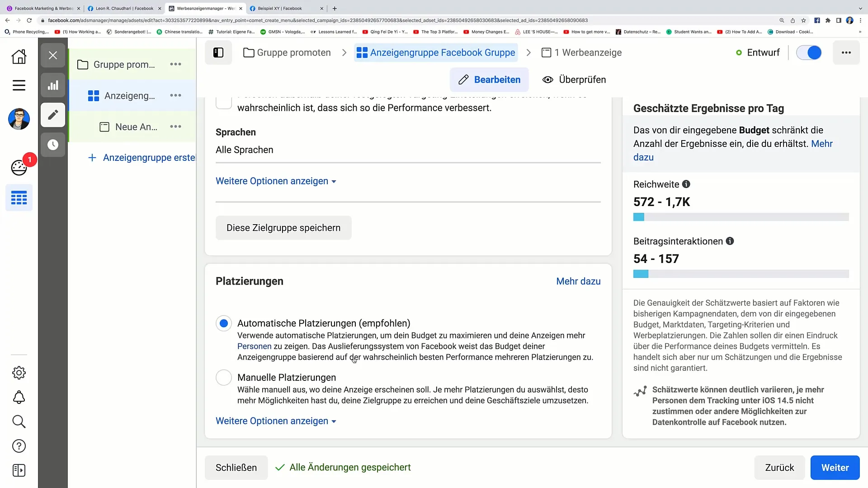Expand Weitere Optionen anzeigen under Platzierungen

[276, 421]
